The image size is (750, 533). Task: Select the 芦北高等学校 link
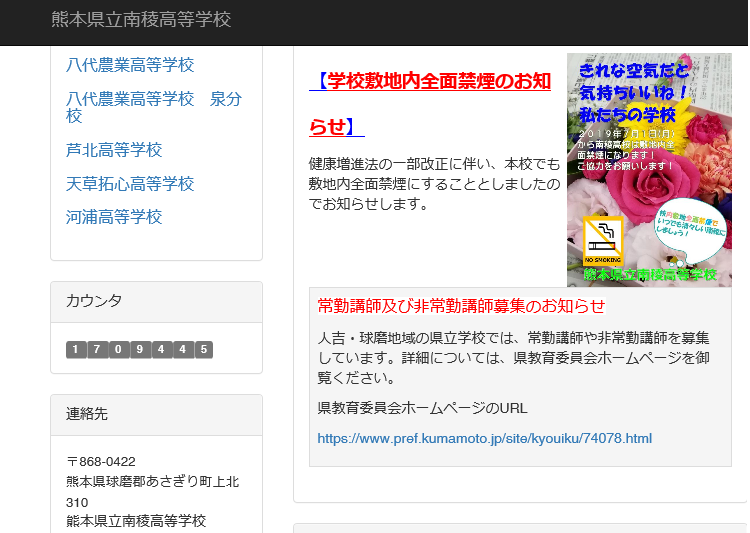click(114, 150)
